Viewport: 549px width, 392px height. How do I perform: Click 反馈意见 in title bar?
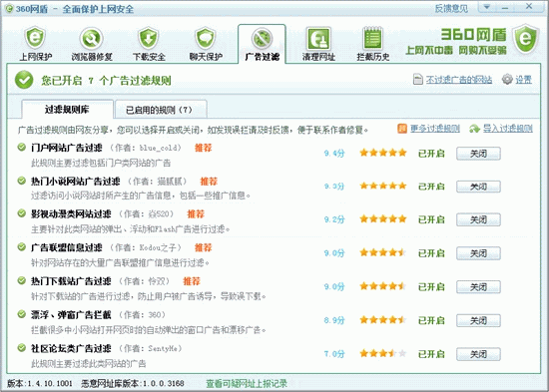[451, 8]
